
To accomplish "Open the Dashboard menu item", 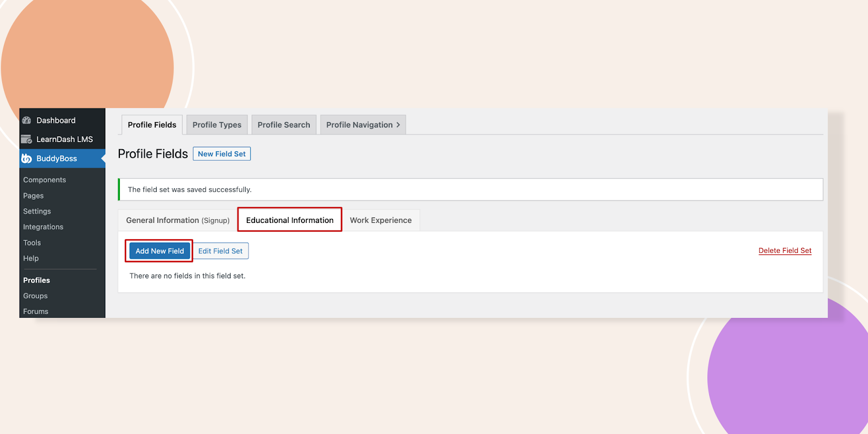I will (x=62, y=120).
